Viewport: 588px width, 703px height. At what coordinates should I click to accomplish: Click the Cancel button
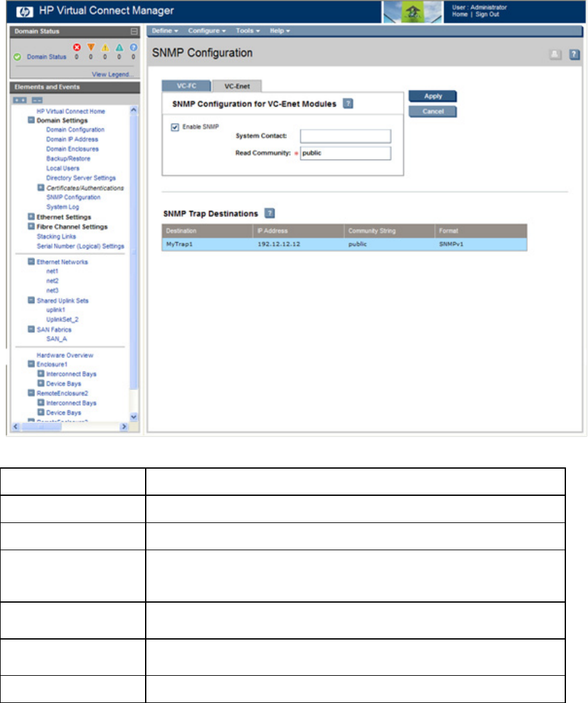(x=433, y=111)
